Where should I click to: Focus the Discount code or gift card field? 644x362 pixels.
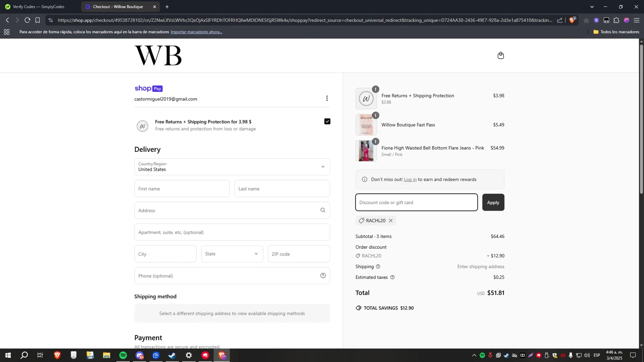(x=416, y=202)
